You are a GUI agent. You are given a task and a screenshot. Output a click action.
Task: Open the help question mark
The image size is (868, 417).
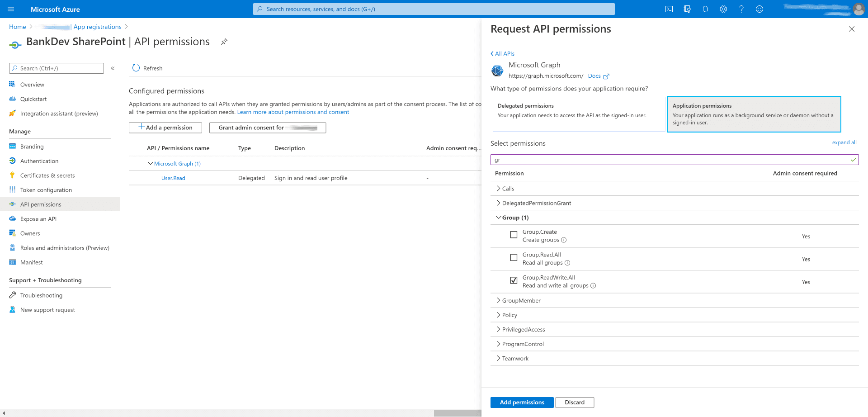(741, 9)
